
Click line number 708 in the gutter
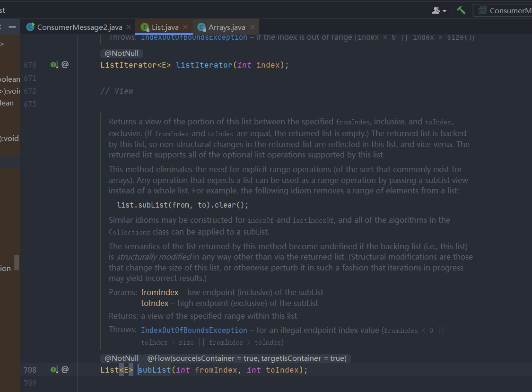[x=30, y=370]
